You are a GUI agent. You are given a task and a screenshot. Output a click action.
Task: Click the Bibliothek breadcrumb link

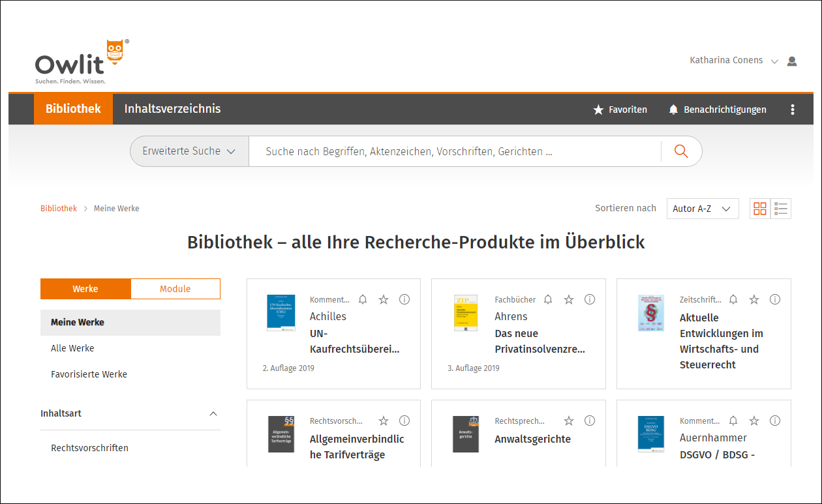(x=59, y=209)
